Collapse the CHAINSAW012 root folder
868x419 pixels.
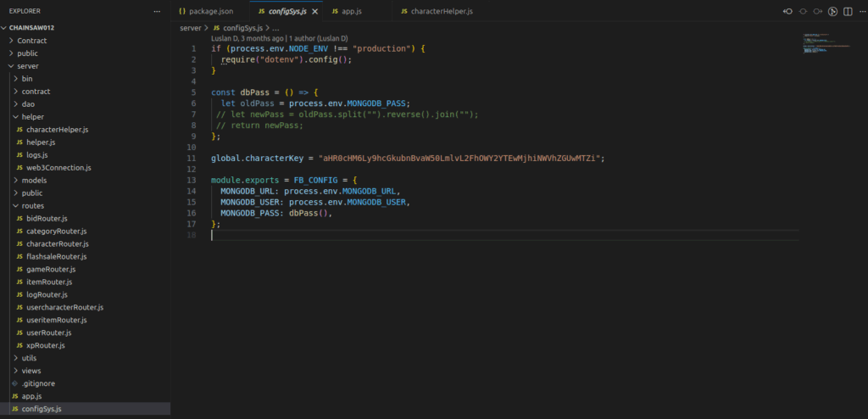[x=6, y=27]
